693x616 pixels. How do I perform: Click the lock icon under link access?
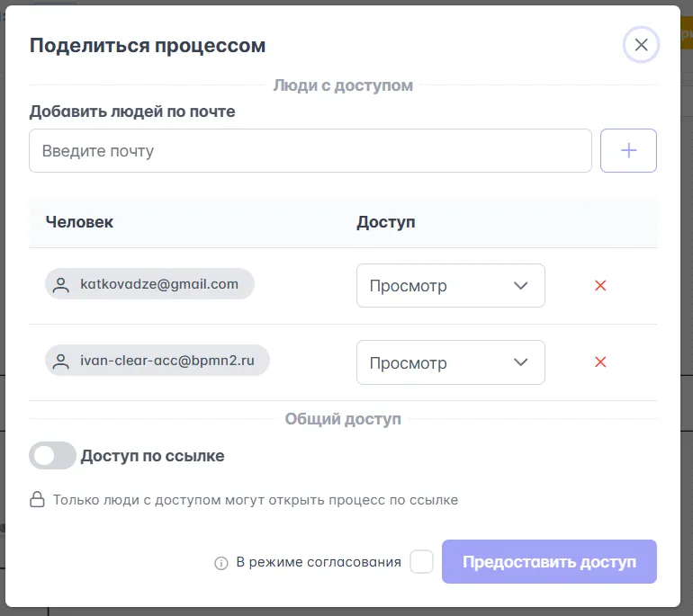(x=37, y=500)
